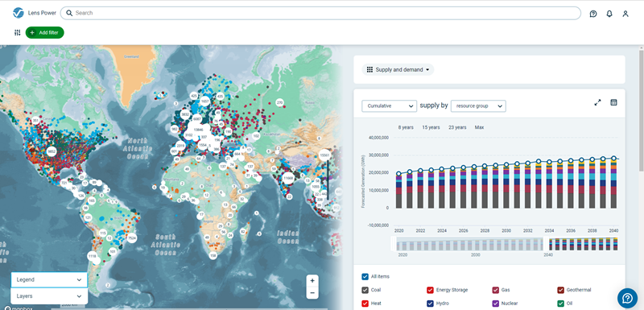Click map cluster marker 1118
Screen dimensions: 644x310
92,256
